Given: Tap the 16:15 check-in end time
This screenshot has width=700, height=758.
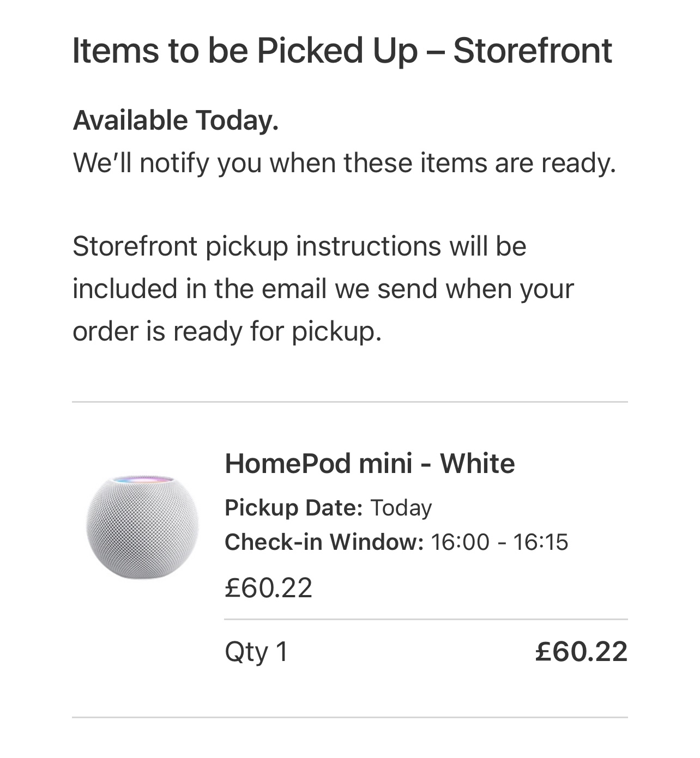Looking at the screenshot, I should (x=541, y=542).
